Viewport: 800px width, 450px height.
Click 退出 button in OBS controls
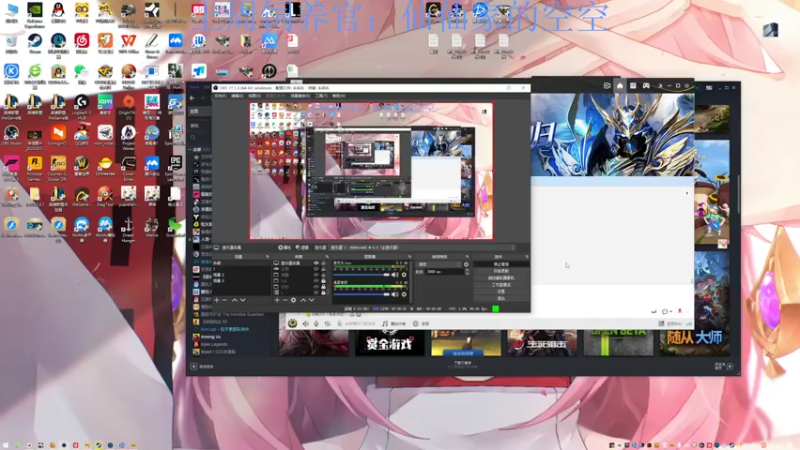[x=501, y=298]
